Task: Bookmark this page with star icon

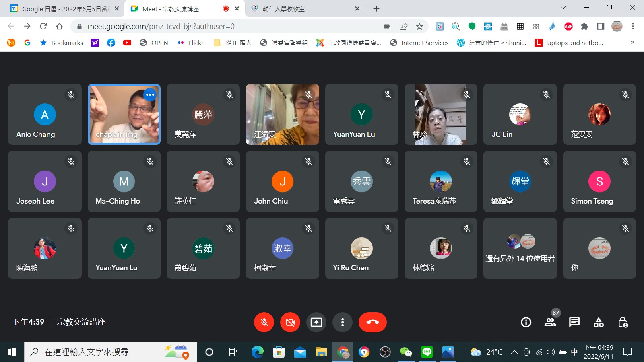Action: 419,27
